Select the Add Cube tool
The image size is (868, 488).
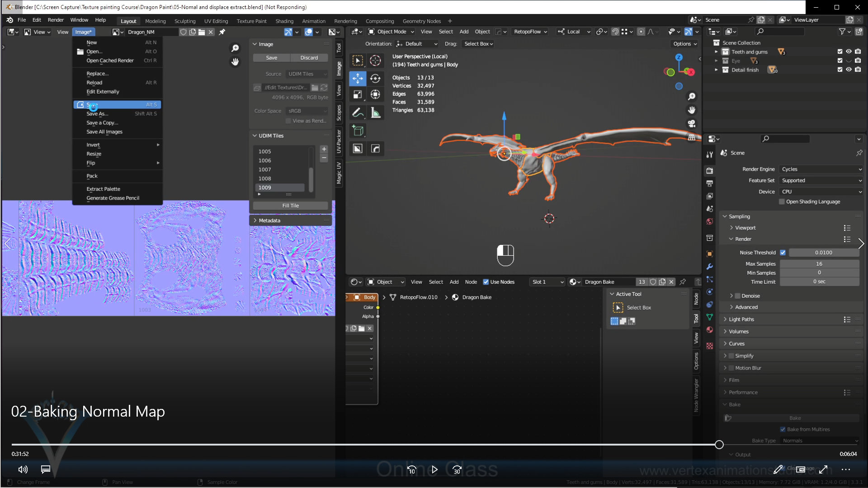click(x=358, y=131)
